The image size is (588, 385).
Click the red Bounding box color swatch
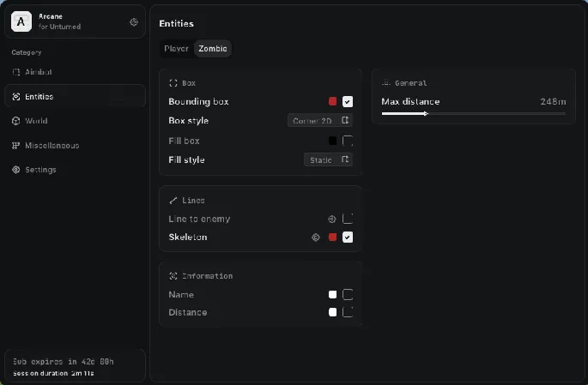tap(333, 101)
